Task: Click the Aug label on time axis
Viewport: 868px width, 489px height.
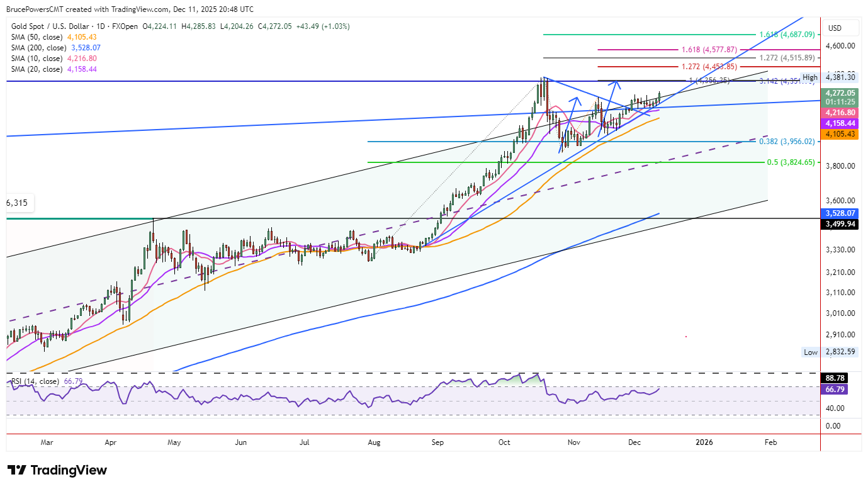Action: [x=374, y=442]
